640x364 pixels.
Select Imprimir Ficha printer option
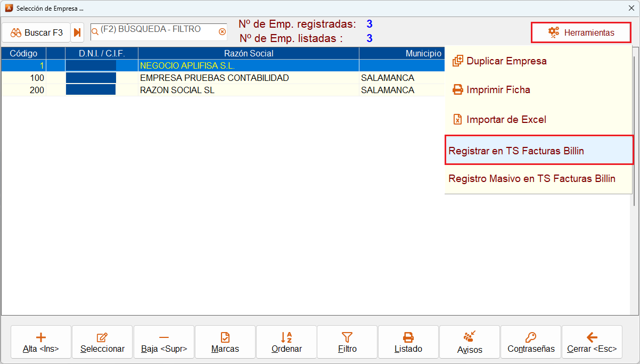coord(539,90)
